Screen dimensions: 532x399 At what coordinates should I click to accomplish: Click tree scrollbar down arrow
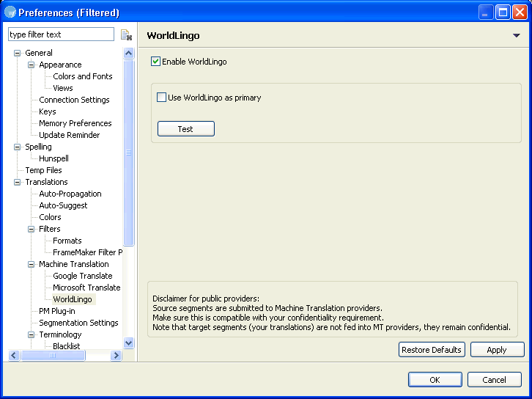pyautogui.click(x=128, y=343)
